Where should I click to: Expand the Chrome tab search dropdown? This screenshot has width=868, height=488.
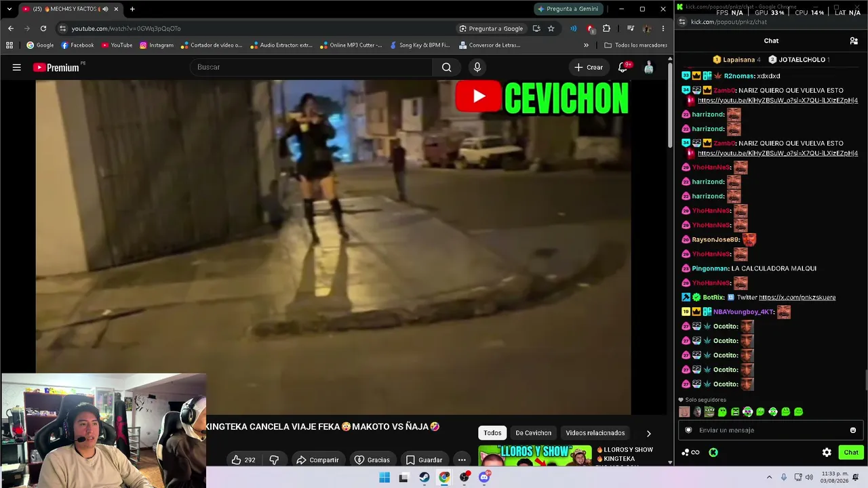coord(9,9)
